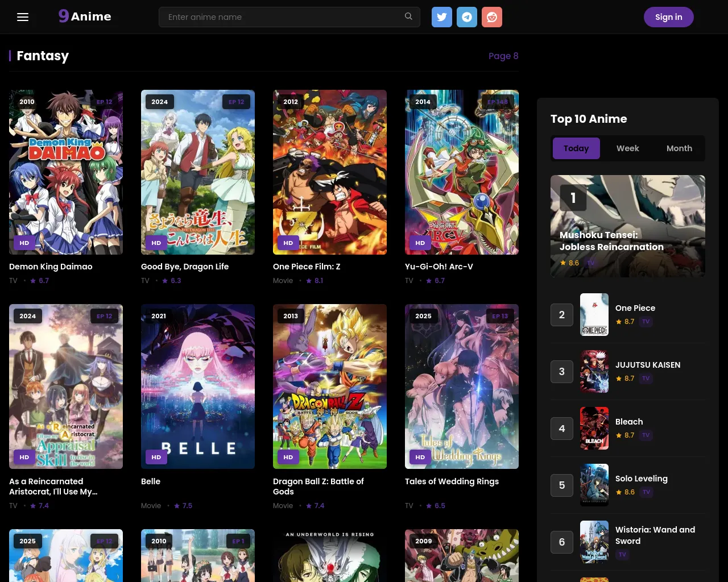Open Mushoku Tensei top ranked banner
The height and width of the screenshot is (582, 728).
point(628,226)
